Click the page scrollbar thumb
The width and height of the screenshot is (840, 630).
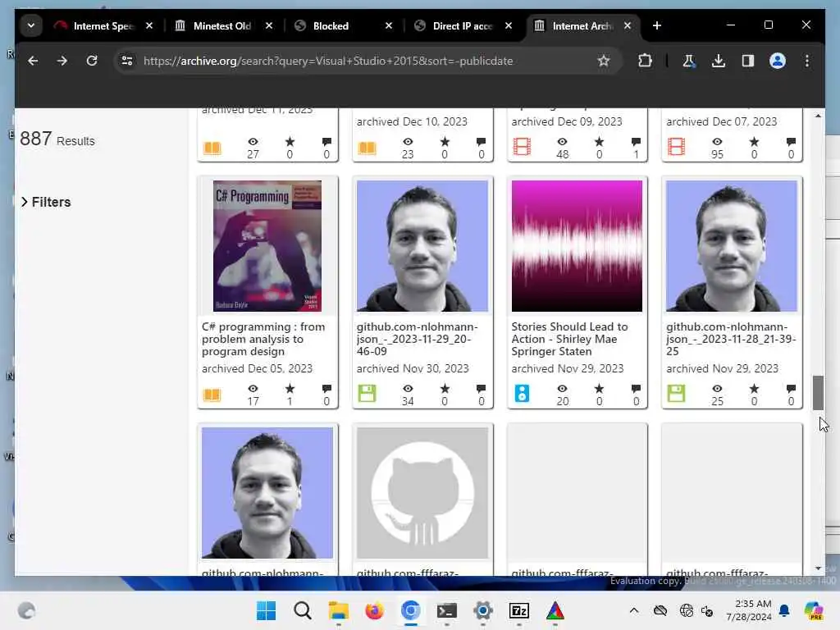tap(818, 393)
